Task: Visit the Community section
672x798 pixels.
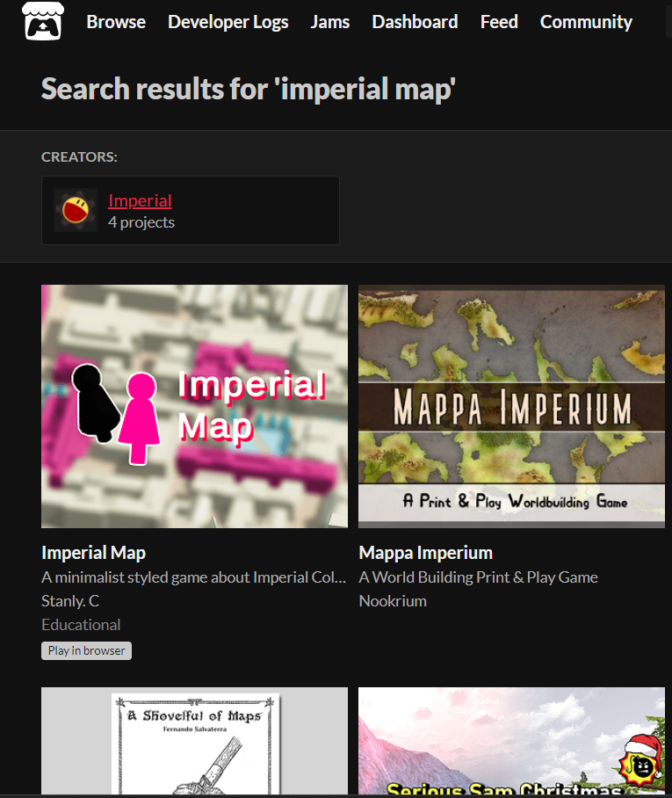Action: click(x=586, y=22)
